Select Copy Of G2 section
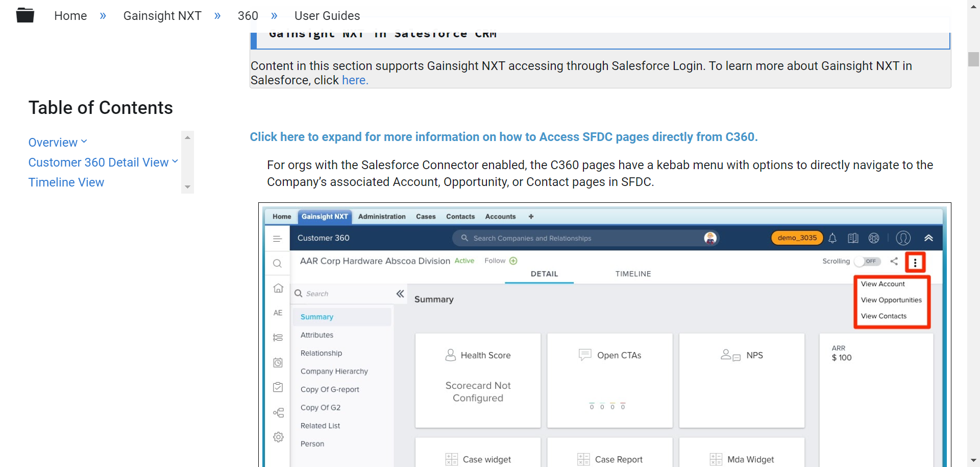 321,408
